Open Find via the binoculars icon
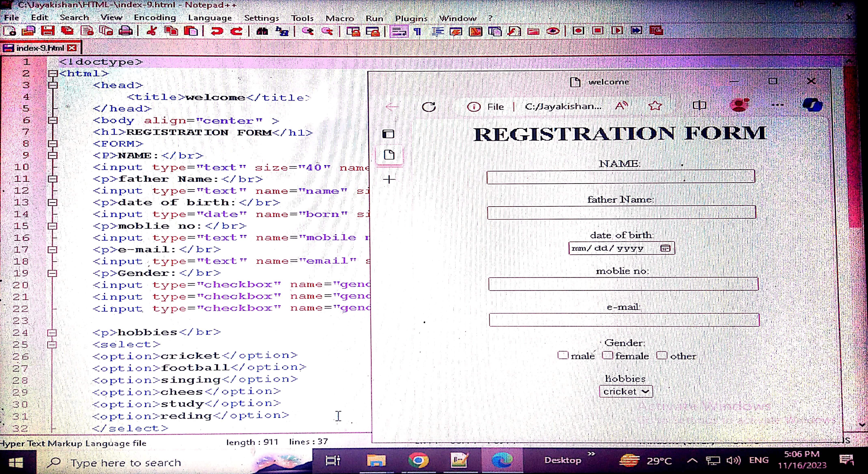The width and height of the screenshot is (868, 474). pos(262,31)
